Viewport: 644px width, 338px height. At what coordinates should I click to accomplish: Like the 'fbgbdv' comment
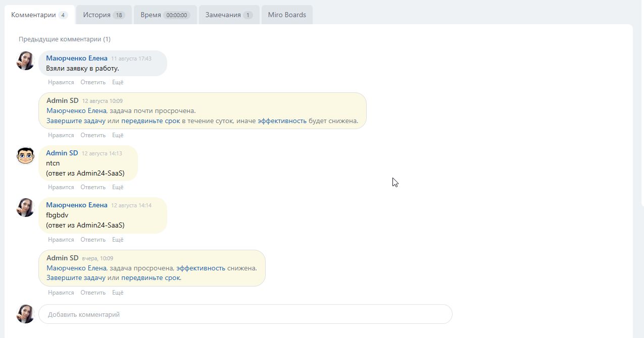pos(61,240)
